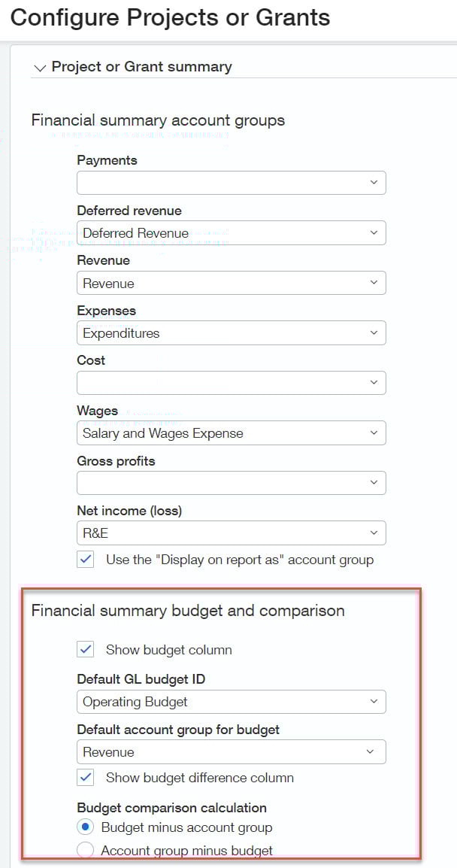Open the Gross profits dropdown
This screenshot has width=457, height=868.
pos(231,483)
